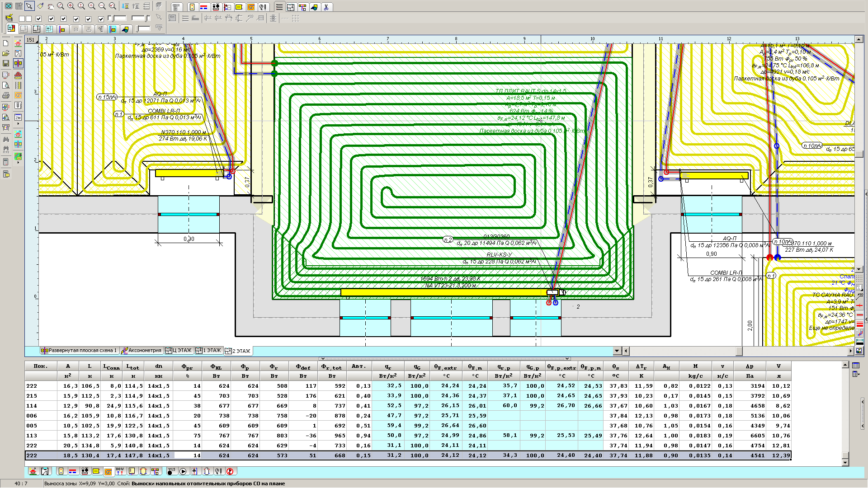Viewport: 868px width, 488px height.
Task: Open underfloor heating spiral tab in top toolbar
Action: coord(250,7)
